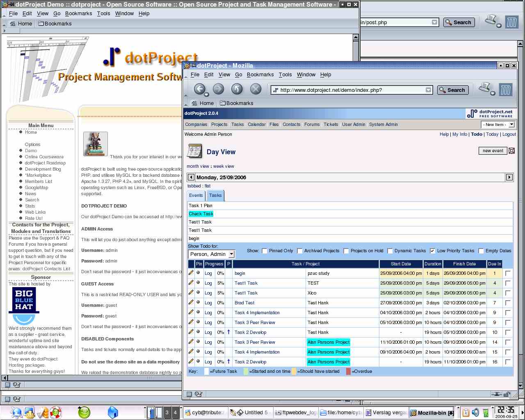This screenshot has height=420, width=525.
Task: Click the Overdue red key swatch
Action: (x=349, y=372)
